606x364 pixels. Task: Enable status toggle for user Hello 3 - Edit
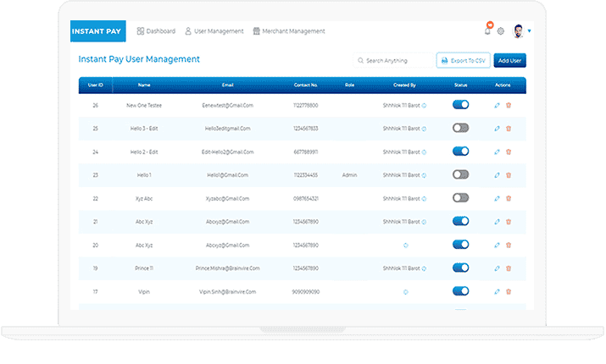coord(460,128)
